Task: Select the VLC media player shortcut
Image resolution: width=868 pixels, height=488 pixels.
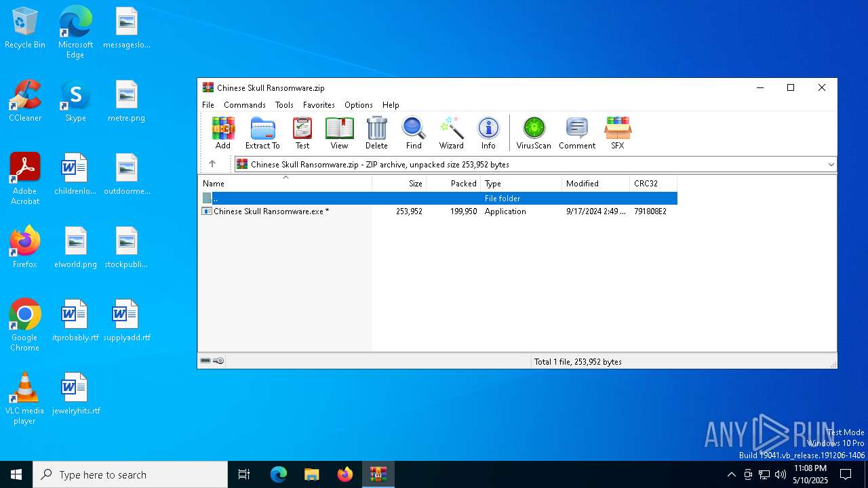Action: (25, 399)
